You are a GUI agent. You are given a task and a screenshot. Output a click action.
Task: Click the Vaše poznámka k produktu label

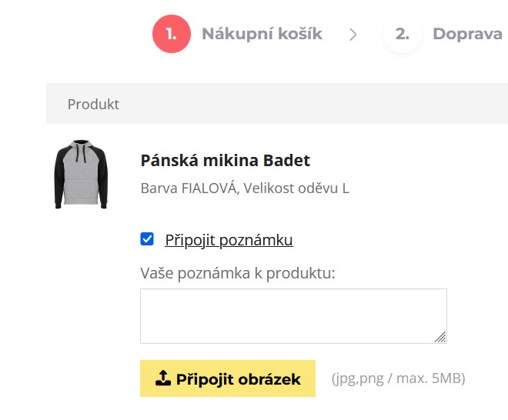point(237,273)
